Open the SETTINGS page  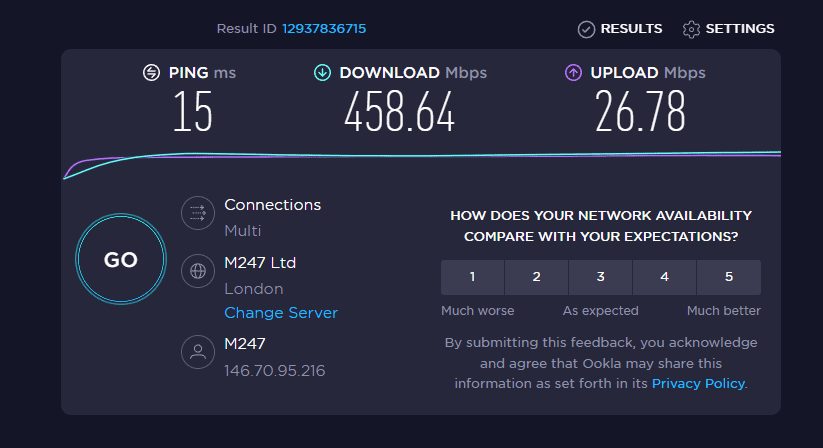[739, 29]
